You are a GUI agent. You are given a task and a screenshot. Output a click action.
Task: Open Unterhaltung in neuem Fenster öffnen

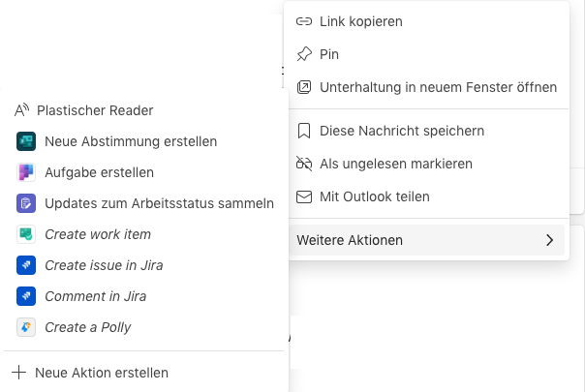tap(438, 87)
